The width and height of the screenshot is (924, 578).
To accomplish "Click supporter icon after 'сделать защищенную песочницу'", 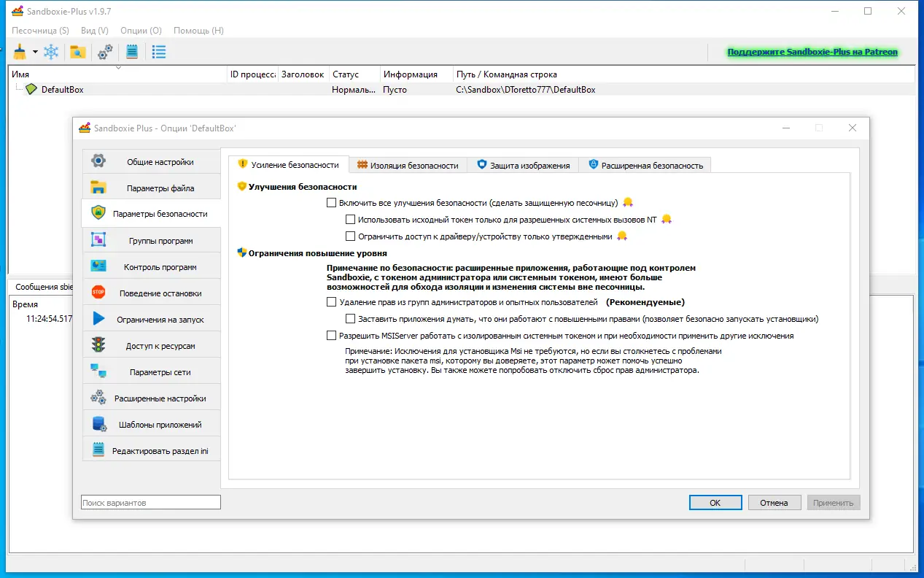I will click(627, 202).
